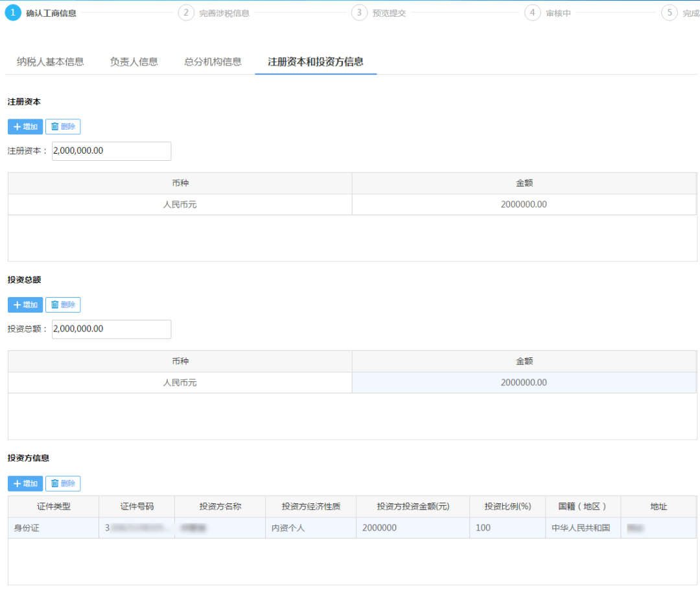Open the 纳税人基本信息 tab
The width and height of the screenshot is (700, 596).
coord(51,62)
